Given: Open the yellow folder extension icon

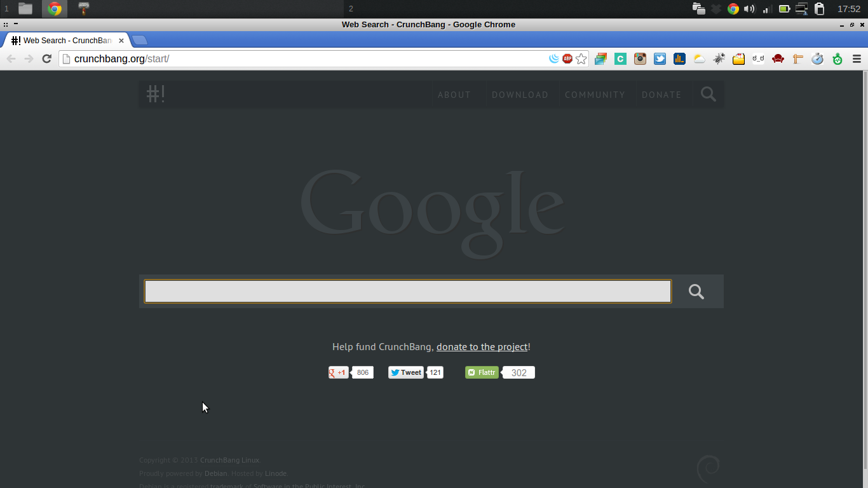Looking at the screenshot, I should 738,58.
